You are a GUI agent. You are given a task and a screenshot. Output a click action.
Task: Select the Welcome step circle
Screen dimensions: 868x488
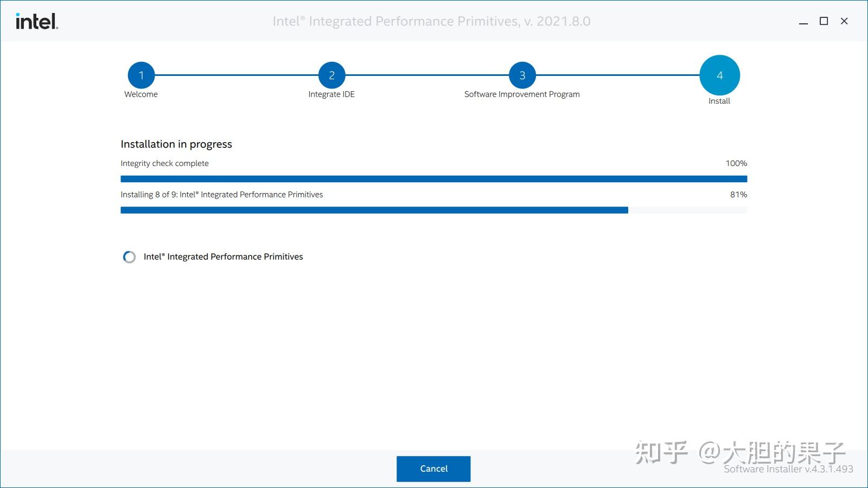[x=141, y=75]
